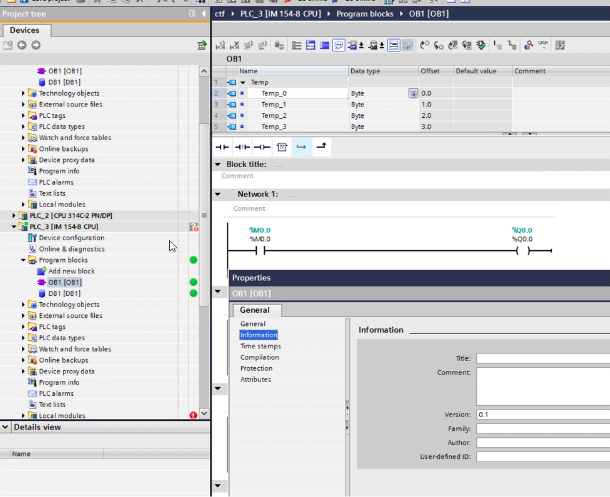
Task: Collapse the Temp section in interface table
Action: coord(243,82)
